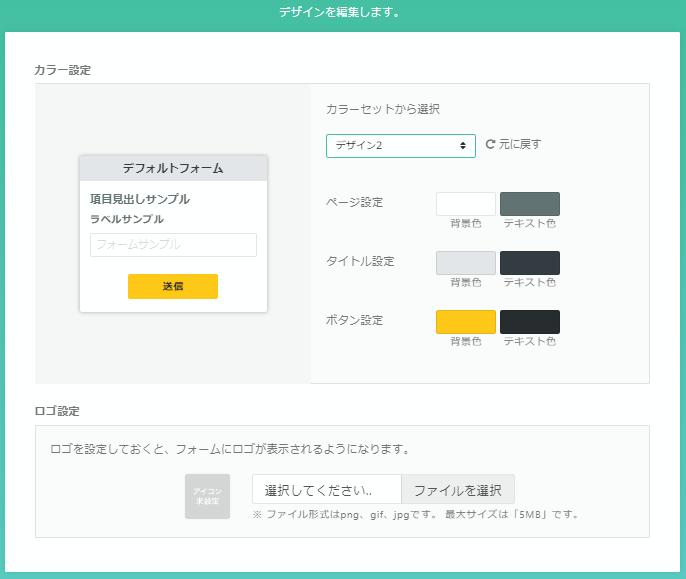Click the カラー設定 section heading

point(64,70)
